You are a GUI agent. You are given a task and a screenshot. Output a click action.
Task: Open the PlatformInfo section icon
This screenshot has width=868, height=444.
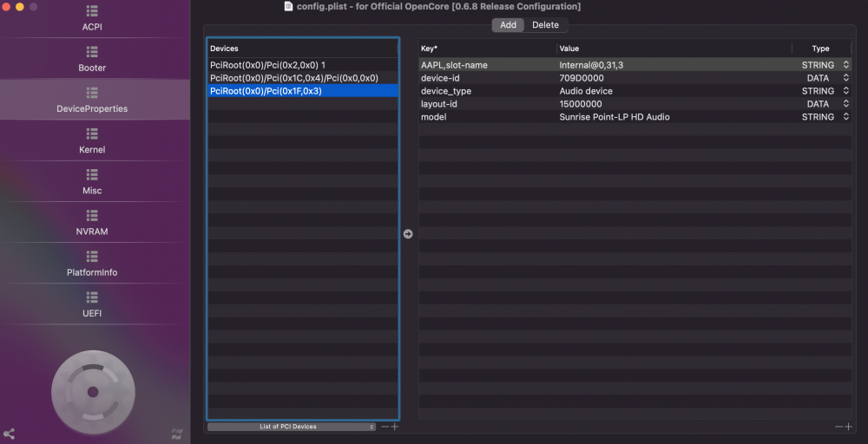click(x=92, y=256)
